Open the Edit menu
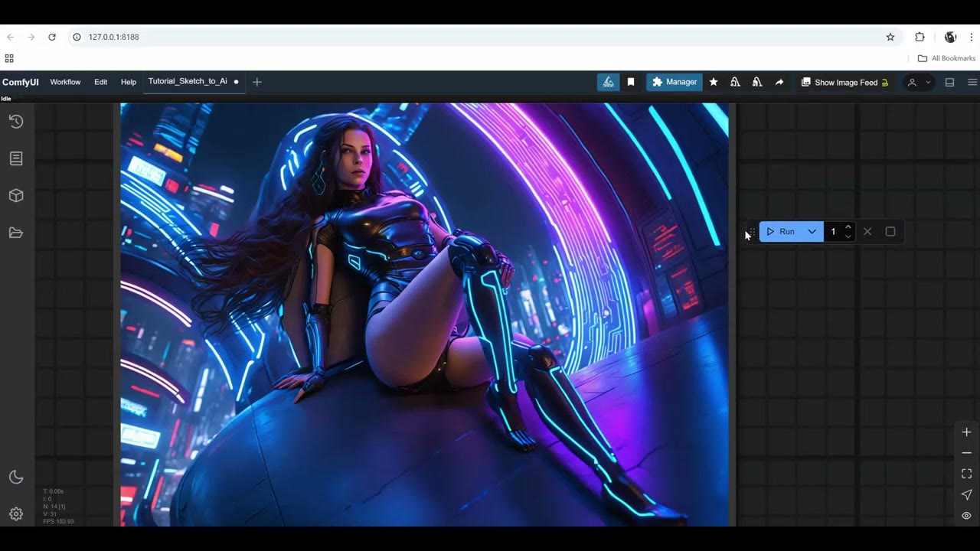 click(x=100, y=82)
